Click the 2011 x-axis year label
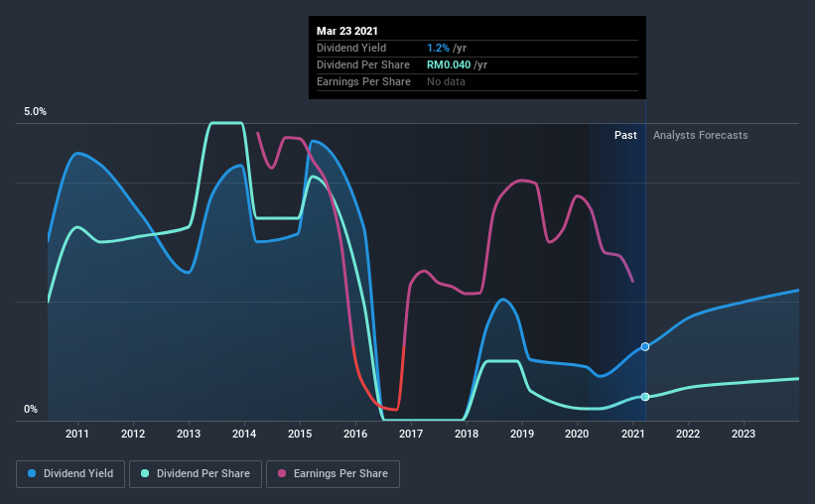815x504 pixels. 77,434
